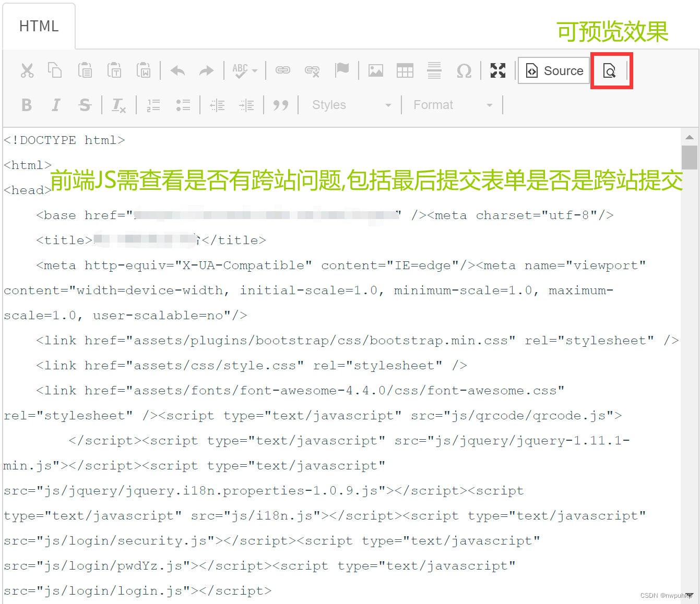The width and height of the screenshot is (700, 604).
Task: Redo the last edit
Action: (x=206, y=70)
